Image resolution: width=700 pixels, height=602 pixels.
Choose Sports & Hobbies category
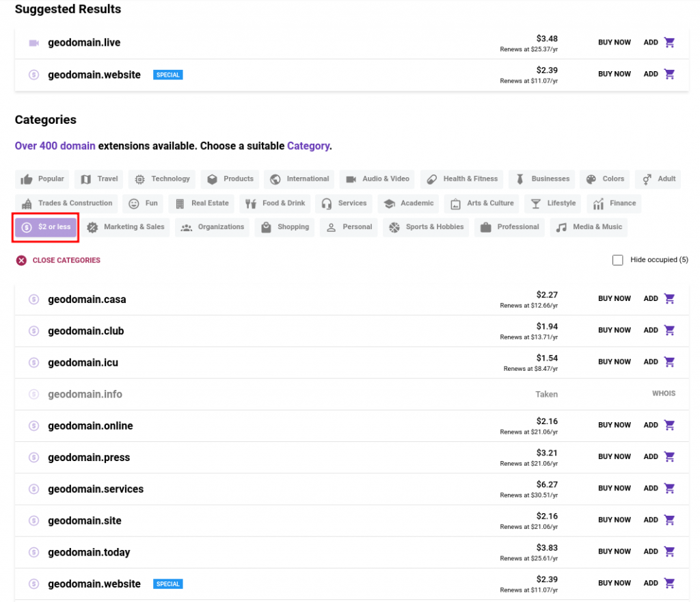pos(426,227)
